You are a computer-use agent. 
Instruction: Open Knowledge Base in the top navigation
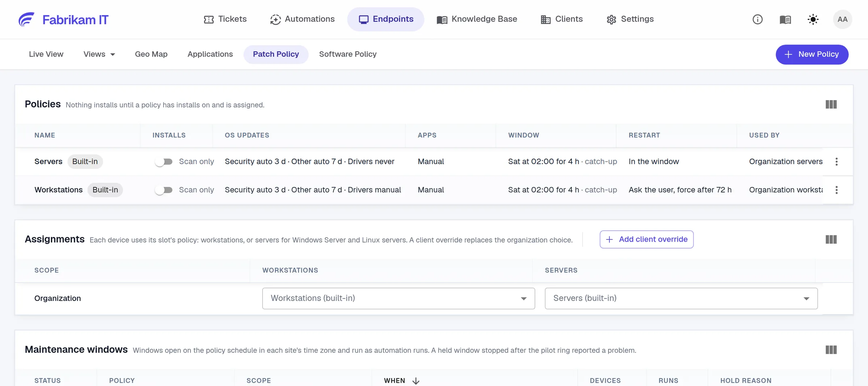tap(477, 19)
